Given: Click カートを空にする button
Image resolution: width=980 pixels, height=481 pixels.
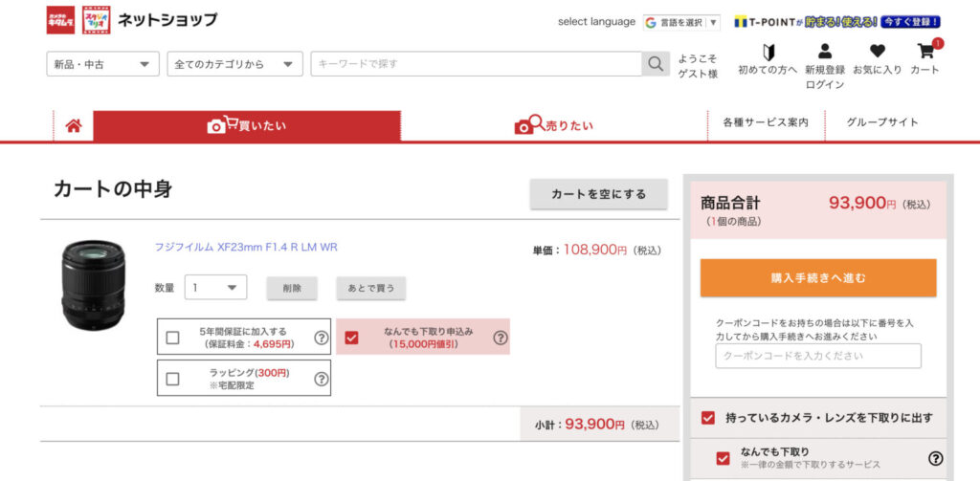Looking at the screenshot, I should [x=599, y=194].
